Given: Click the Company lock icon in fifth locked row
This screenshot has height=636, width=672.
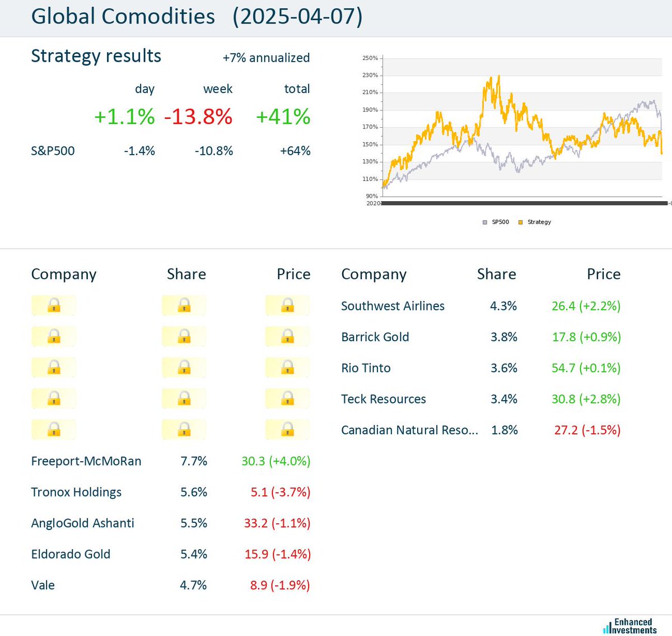Looking at the screenshot, I should (54, 430).
